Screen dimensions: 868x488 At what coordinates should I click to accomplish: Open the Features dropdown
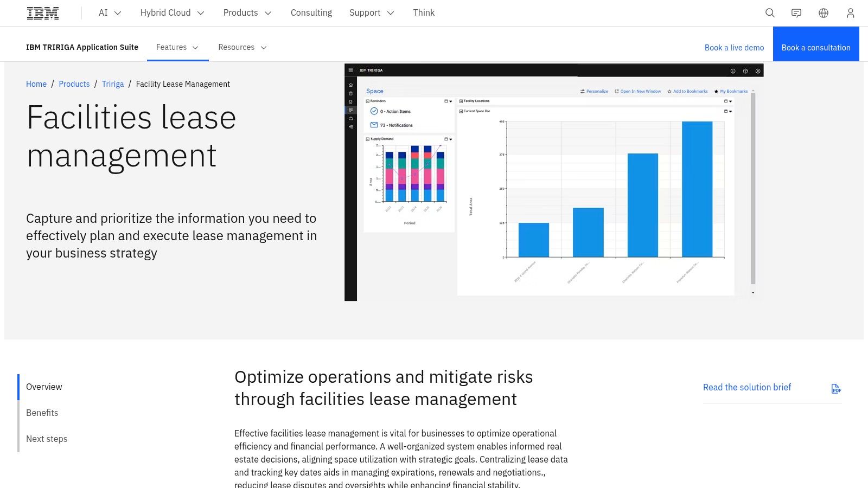coord(177,47)
